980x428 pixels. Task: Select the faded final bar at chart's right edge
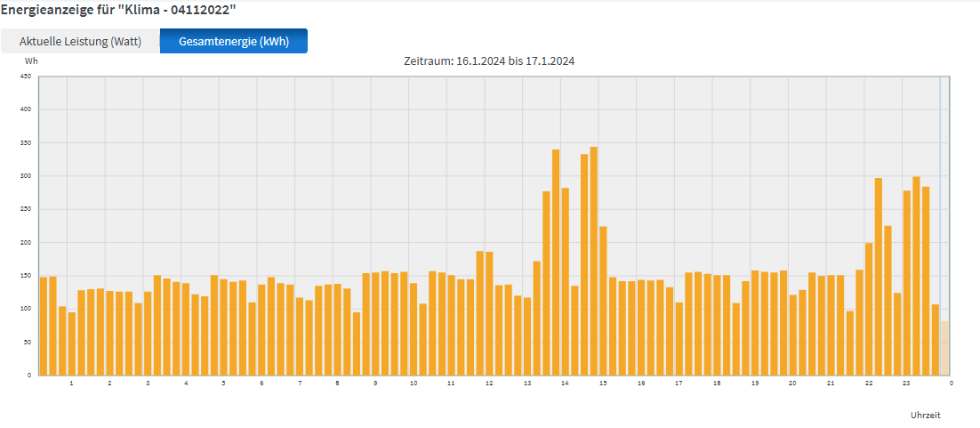pos(944,348)
